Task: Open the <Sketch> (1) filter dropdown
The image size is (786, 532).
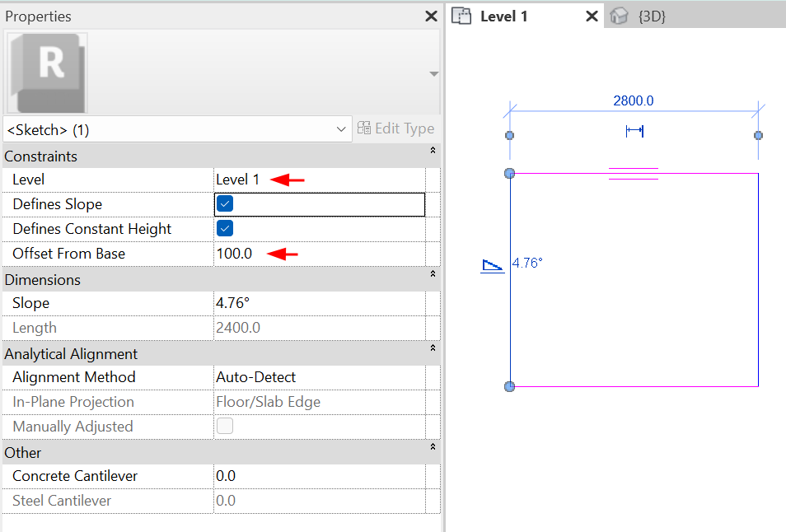Action: point(177,130)
